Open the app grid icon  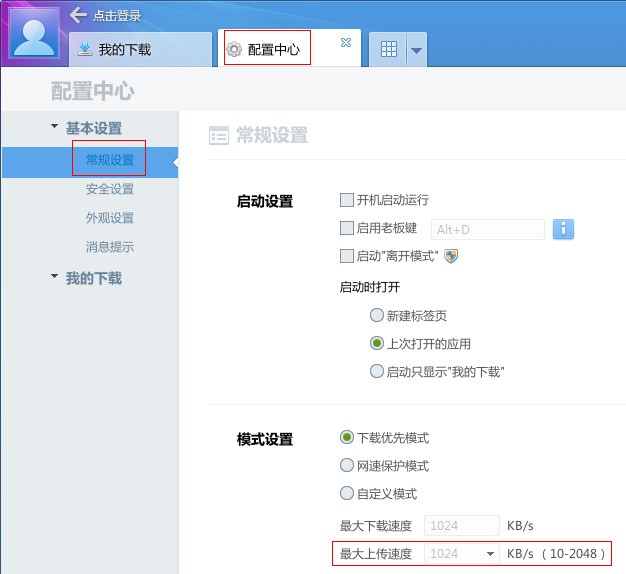coord(388,49)
